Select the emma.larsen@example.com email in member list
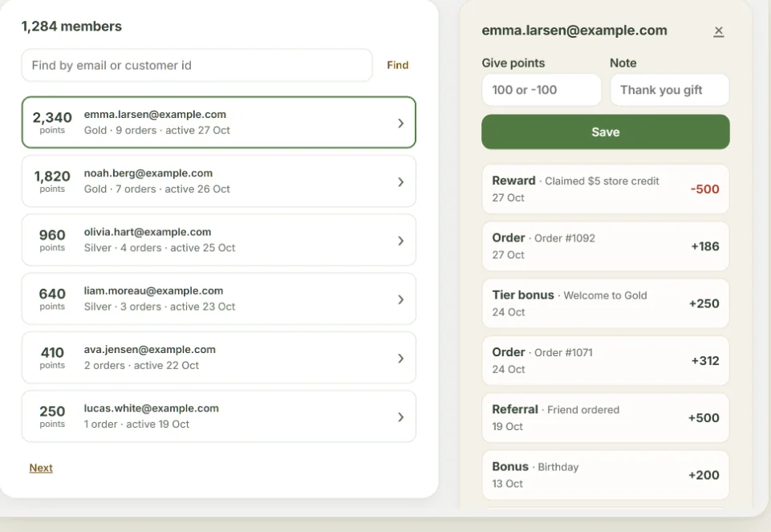The width and height of the screenshot is (771, 532). (x=155, y=114)
